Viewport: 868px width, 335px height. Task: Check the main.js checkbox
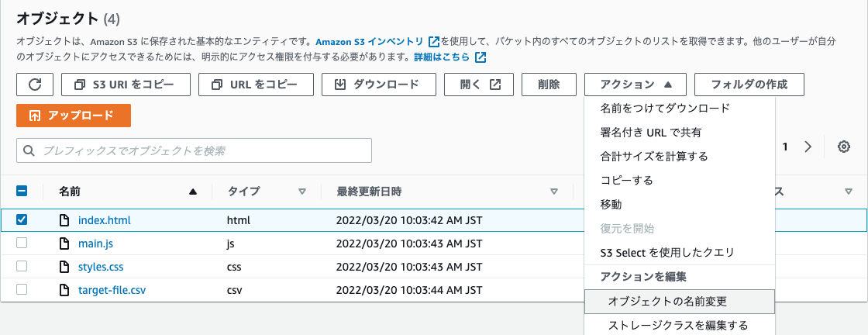(22, 243)
